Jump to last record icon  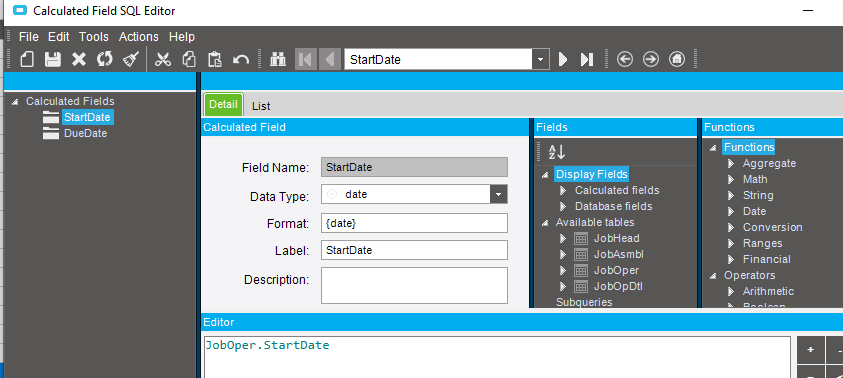coord(587,59)
